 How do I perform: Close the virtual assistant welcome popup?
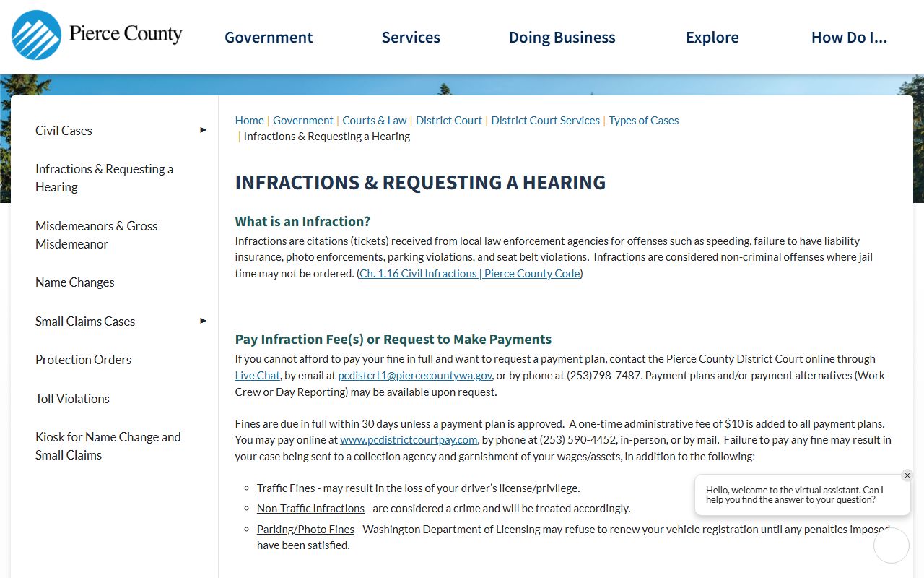point(907,475)
